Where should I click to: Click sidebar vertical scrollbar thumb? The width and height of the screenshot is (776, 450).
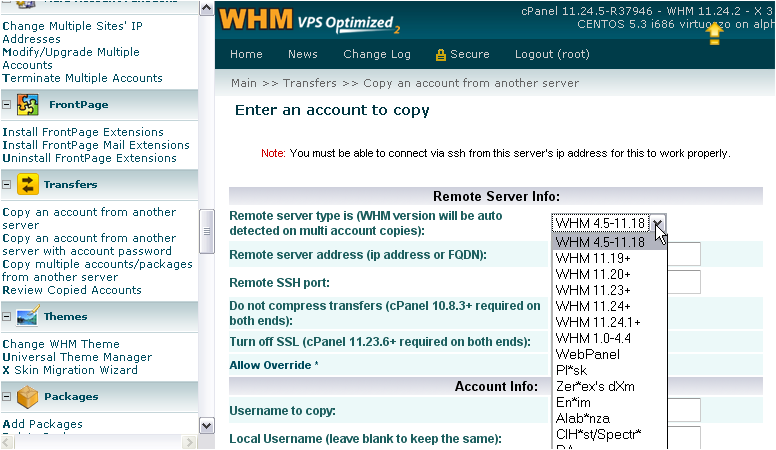pyautogui.click(x=206, y=231)
